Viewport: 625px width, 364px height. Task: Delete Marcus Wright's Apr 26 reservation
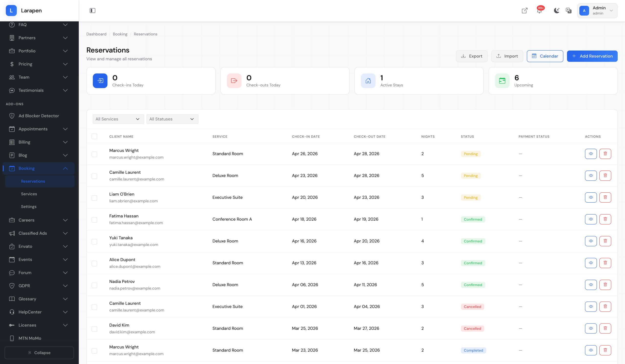(x=605, y=154)
